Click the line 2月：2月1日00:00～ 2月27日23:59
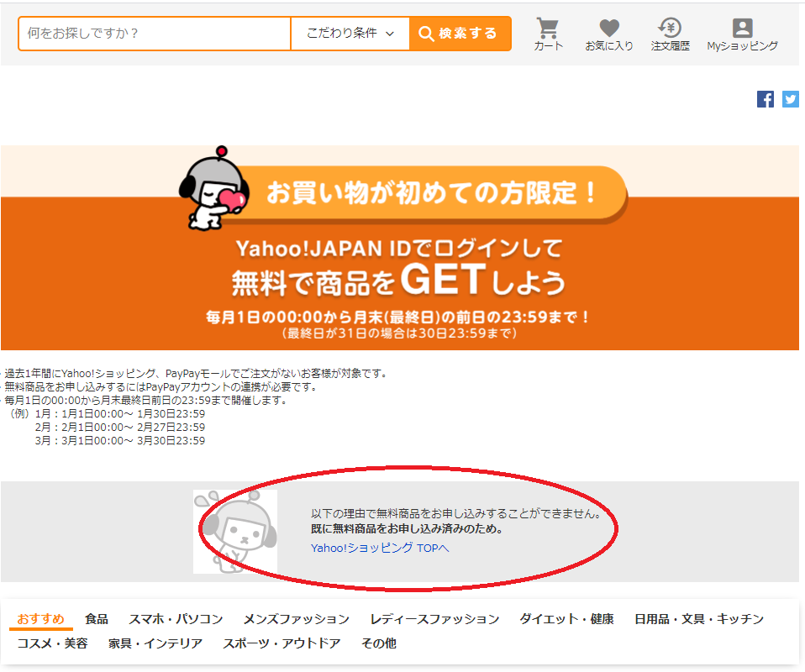The image size is (805, 672). pyautogui.click(x=120, y=427)
